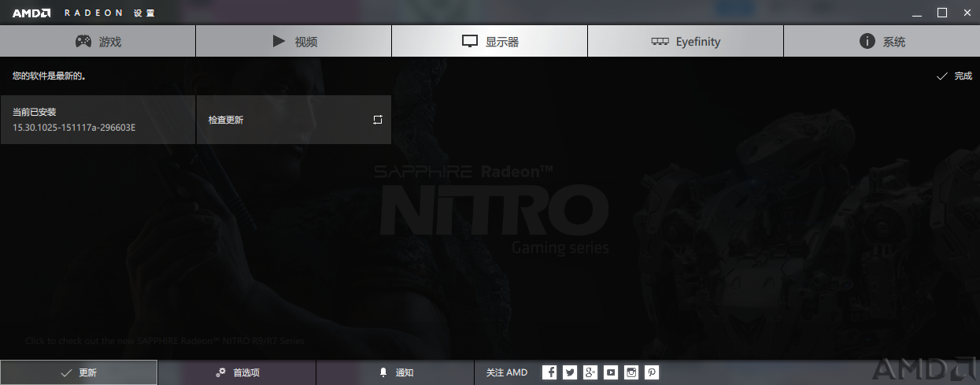Click the play icon on 视频 tab

point(279,41)
